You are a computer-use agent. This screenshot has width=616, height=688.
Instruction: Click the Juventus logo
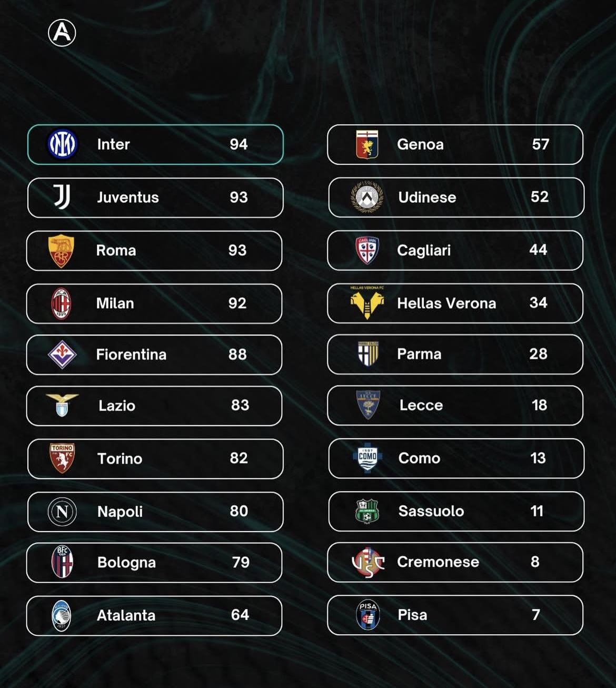[62, 197]
